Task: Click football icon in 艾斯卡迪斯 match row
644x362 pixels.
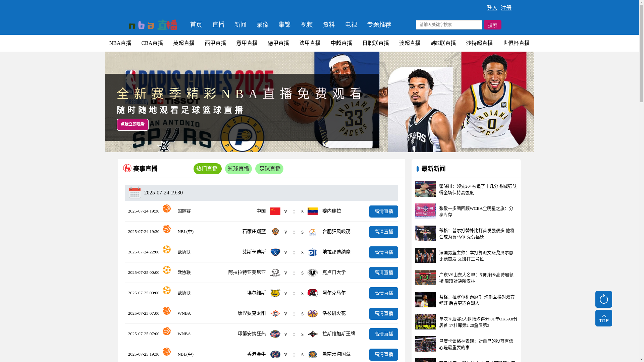Action: coord(167,249)
